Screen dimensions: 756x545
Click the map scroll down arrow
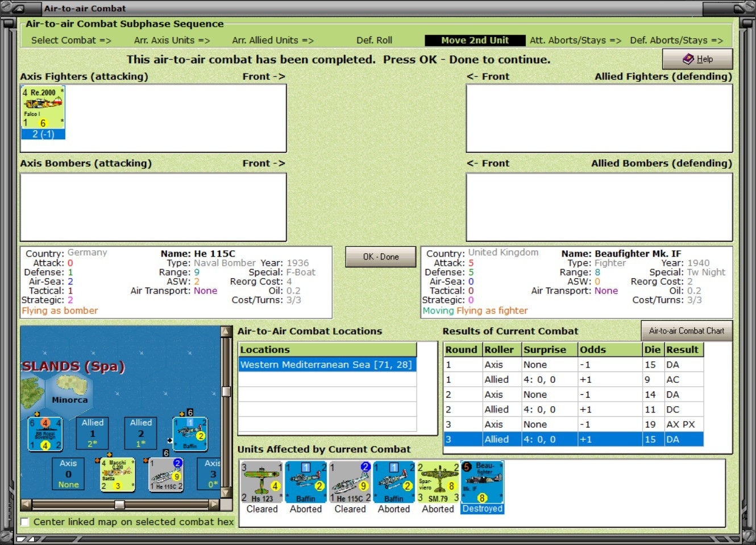[x=226, y=493]
